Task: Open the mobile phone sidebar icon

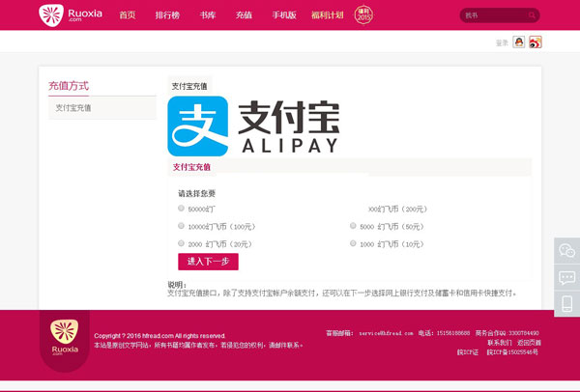Action: (566, 304)
